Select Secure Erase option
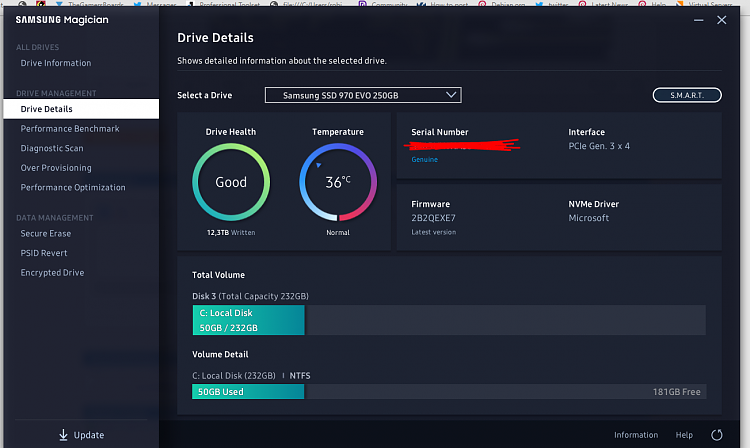Image resolution: width=750 pixels, height=448 pixels. coord(45,233)
